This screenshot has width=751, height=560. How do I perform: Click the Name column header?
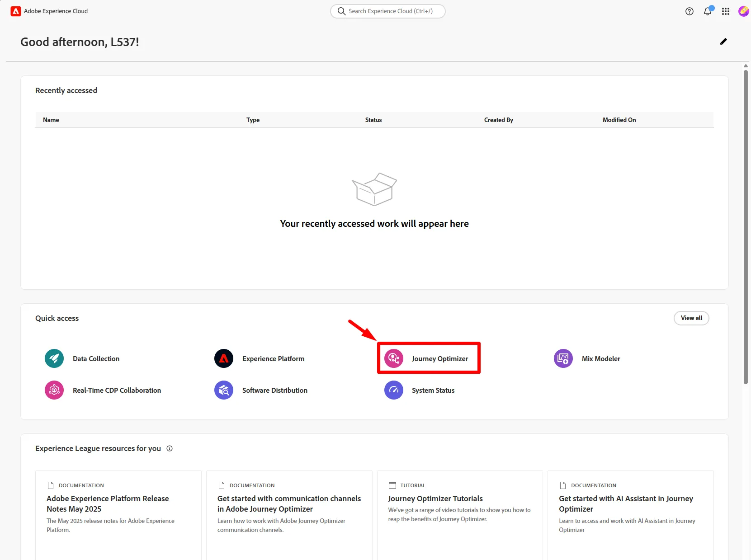(x=51, y=120)
